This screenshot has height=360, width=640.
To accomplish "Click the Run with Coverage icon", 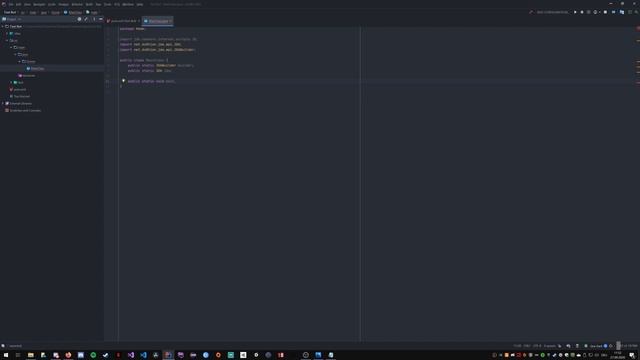I will tap(588, 12).
